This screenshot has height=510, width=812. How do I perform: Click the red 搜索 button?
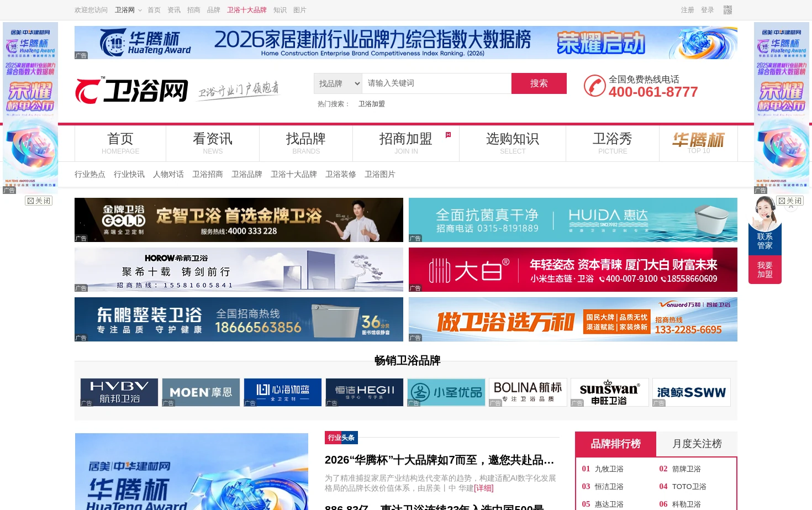[539, 83]
